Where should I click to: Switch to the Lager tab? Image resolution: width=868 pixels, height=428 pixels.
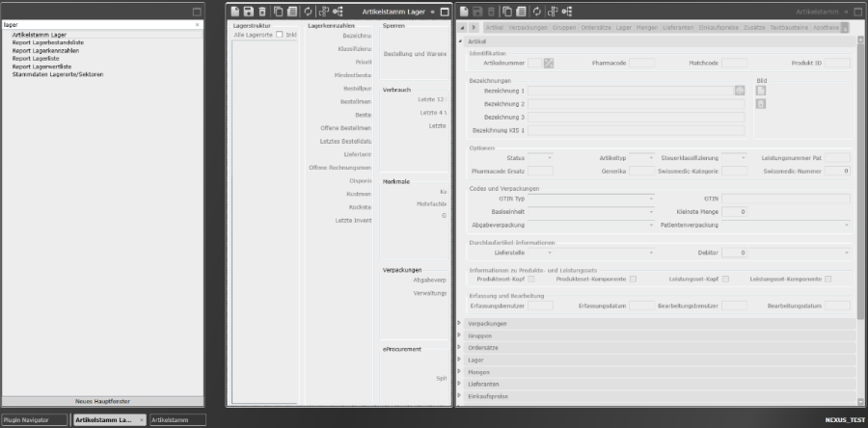[623, 28]
